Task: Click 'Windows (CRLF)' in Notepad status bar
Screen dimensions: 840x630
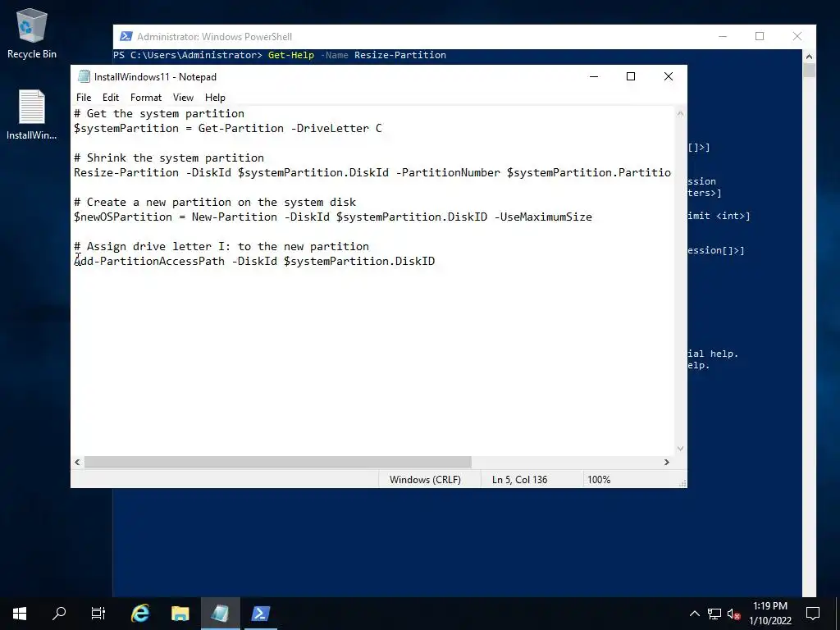Action: tap(425, 479)
